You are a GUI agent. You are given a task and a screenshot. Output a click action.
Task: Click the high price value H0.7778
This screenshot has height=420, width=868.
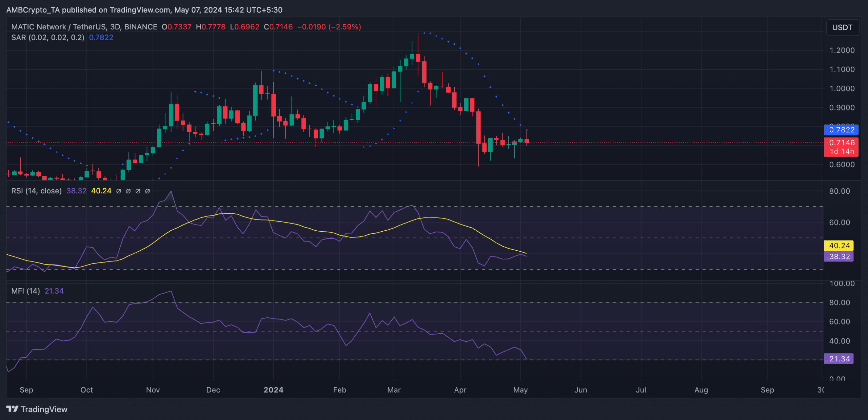tap(211, 27)
